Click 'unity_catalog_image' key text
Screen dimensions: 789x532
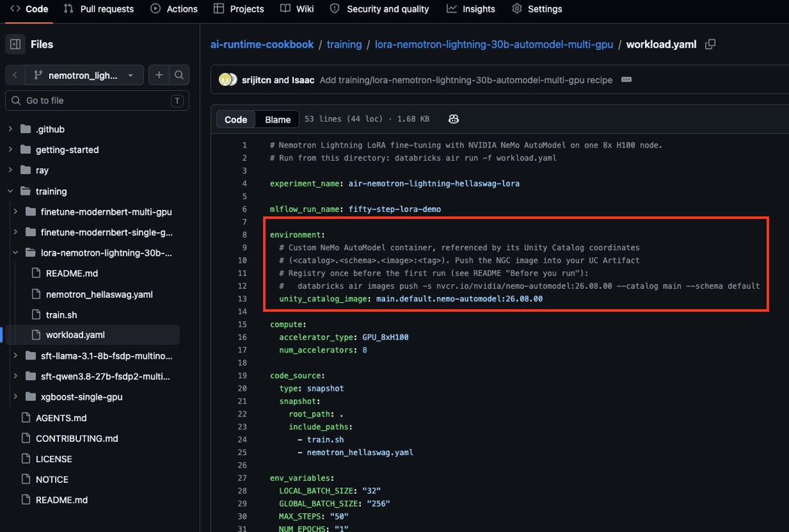[x=323, y=299]
